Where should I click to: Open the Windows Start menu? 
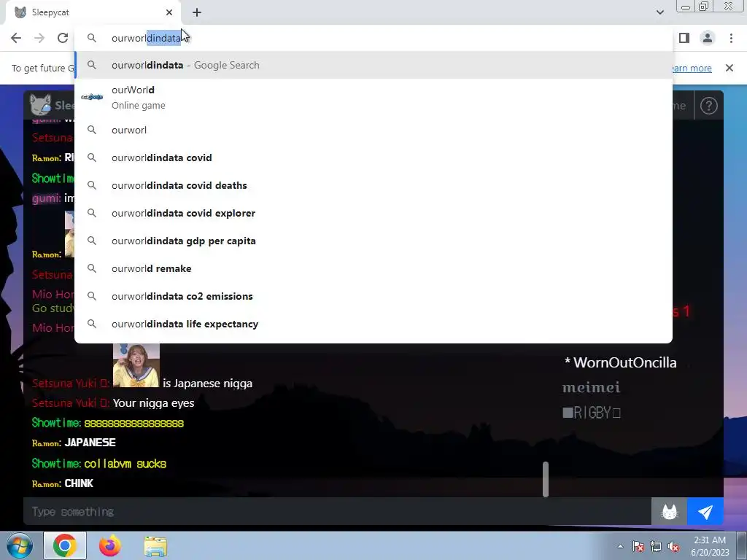(x=19, y=545)
